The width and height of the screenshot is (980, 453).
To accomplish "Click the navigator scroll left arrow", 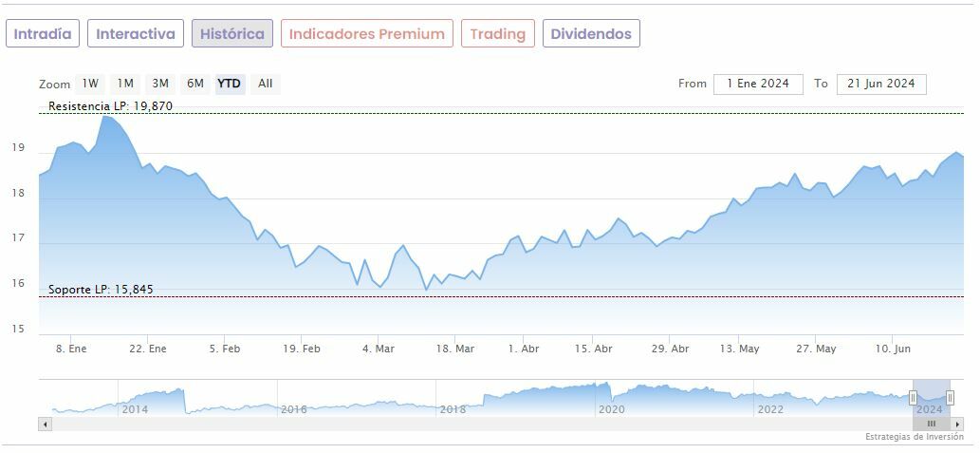I will coord(46,424).
